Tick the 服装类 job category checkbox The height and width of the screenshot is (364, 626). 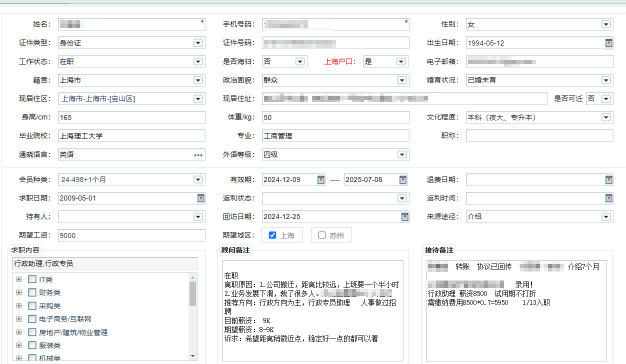[x=32, y=345]
